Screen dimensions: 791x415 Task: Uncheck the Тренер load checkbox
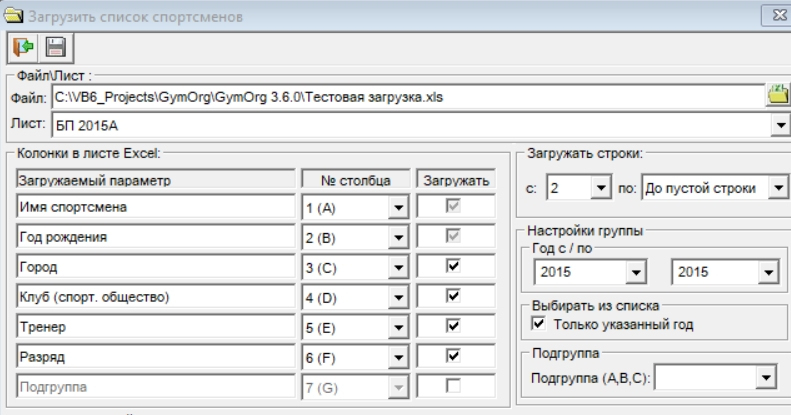coord(453,325)
